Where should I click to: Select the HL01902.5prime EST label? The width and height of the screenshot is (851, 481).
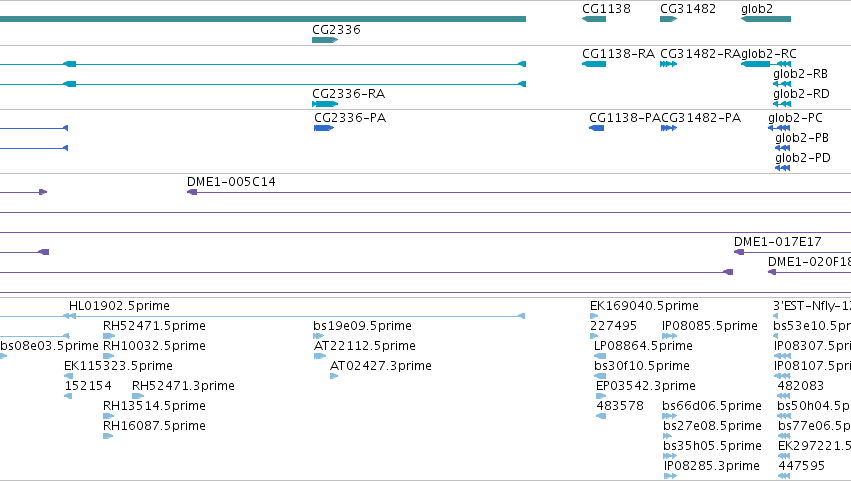click(x=119, y=306)
